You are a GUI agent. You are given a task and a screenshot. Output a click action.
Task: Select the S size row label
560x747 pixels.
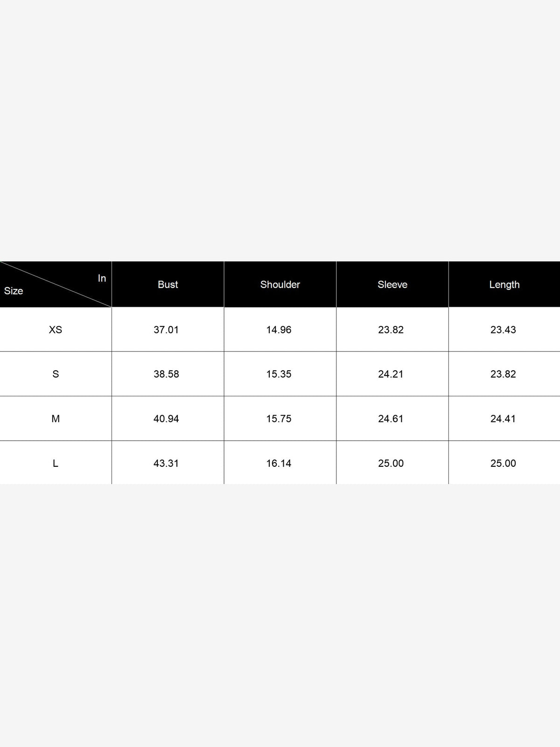point(56,374)
